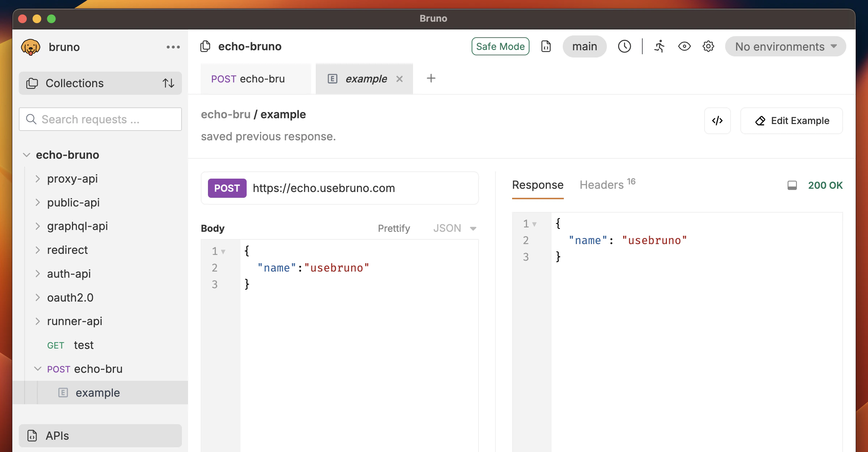868x452 pixels.
Task: Click the sort collections arrows icon
Action: pos(168,83)
